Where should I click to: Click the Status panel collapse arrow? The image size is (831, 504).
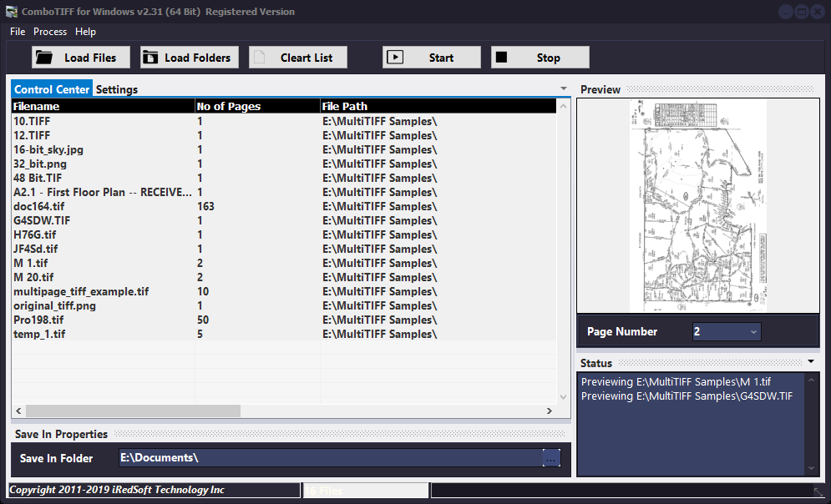click(x=812, y=362)
